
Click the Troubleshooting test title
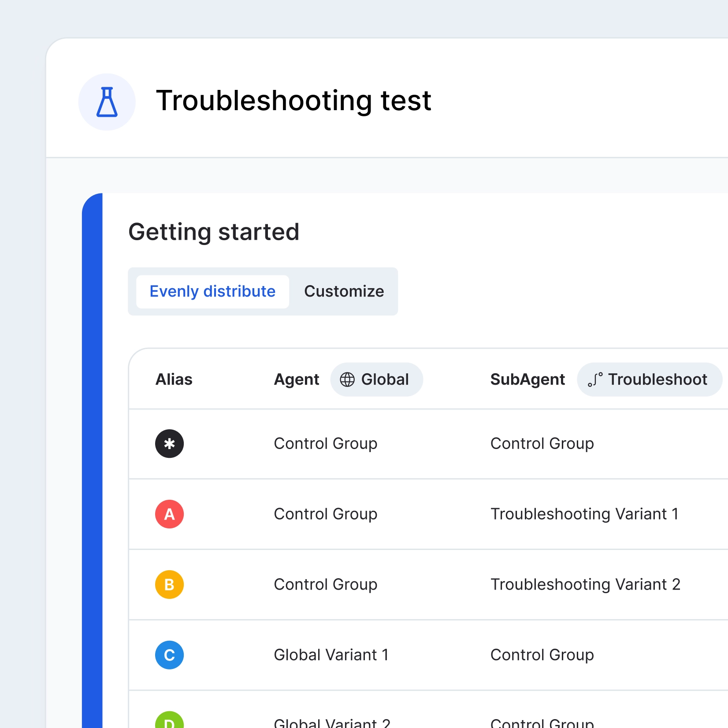(x=293, y=101)
